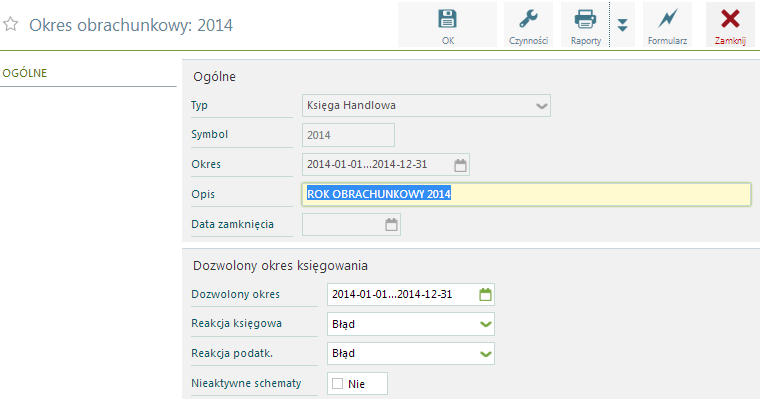Click the Reakcja podatk. field label

[232, 353]
